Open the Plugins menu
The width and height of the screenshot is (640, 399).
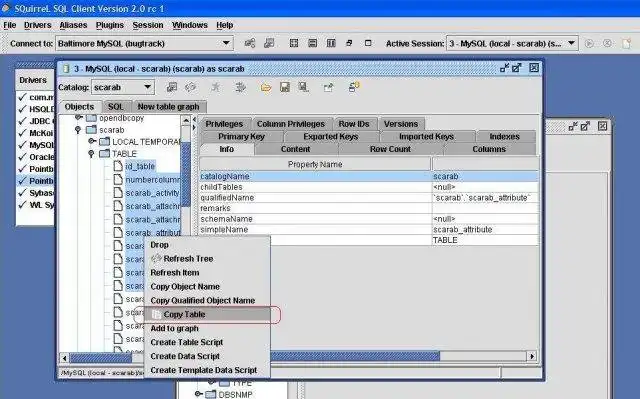pyautogui.click(x=110, y=25)
